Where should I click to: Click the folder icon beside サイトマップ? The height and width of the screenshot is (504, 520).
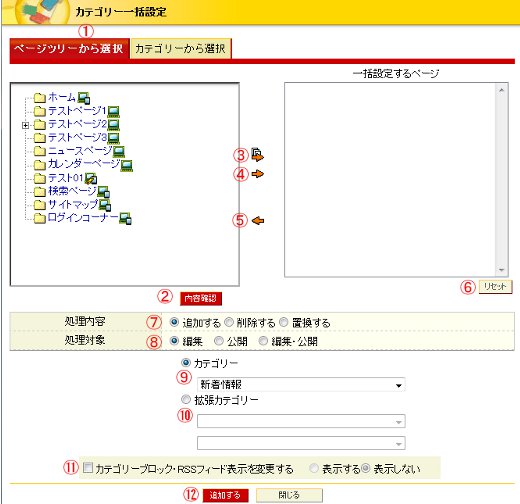(x=40, y=205)
